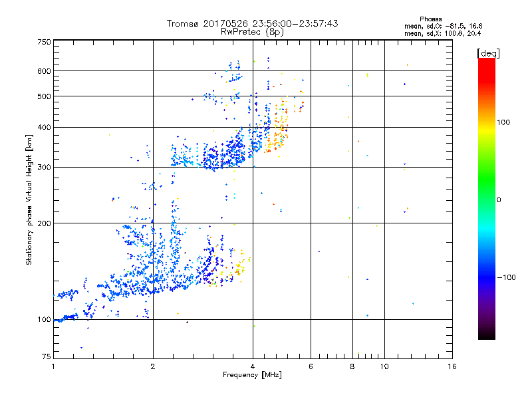
Task: Click the '2' x-axis tick label
Action: [153, 366]
